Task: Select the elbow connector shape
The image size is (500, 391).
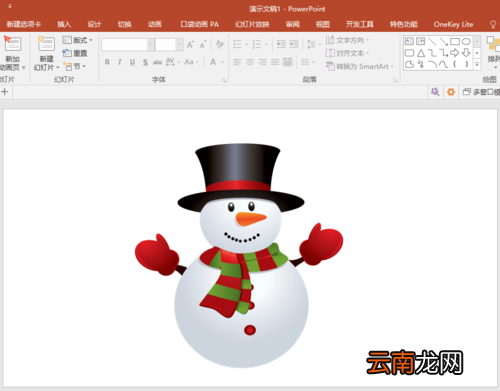Action: click(432, 53)
